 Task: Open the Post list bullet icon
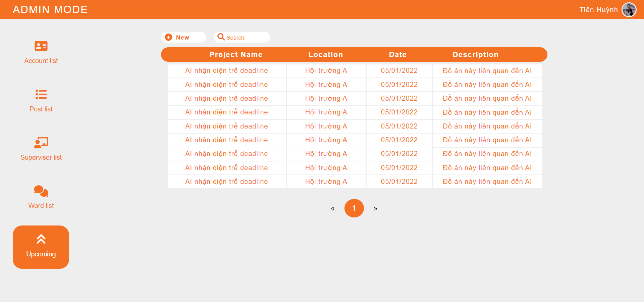tap(41, 94)
